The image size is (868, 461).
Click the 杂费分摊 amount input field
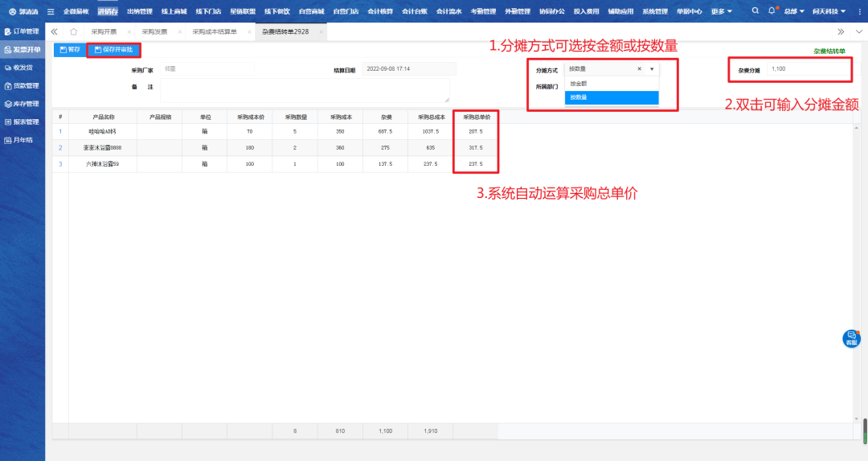coord(808,70)
